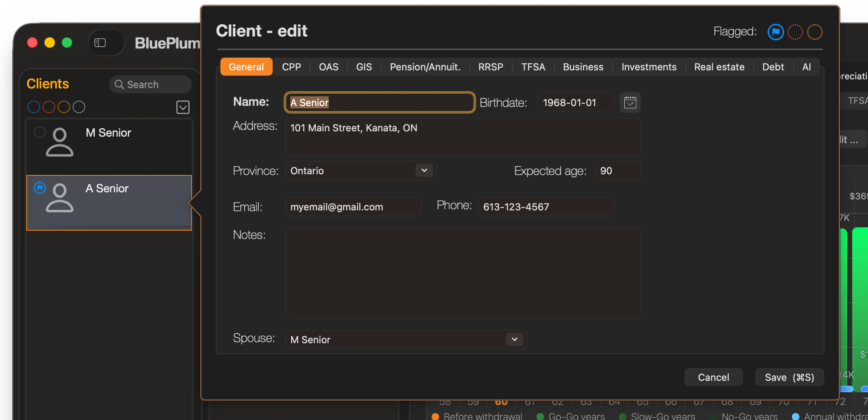Switch to the CPP tab
Viewport: 868px width, 420px height.
tap(291, 67)
